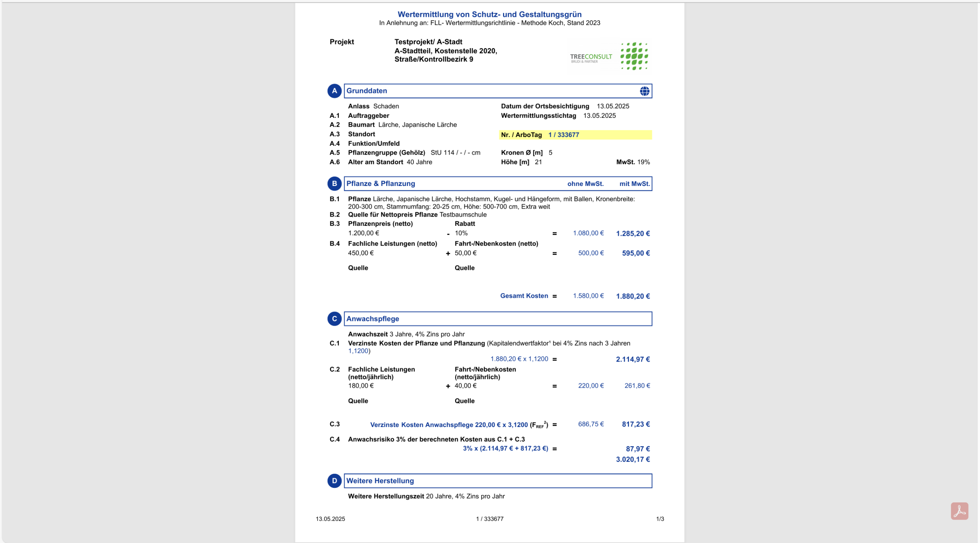Click the blue circle C section marker
This screenshot has height=543, width=980.
click(334, 319)
